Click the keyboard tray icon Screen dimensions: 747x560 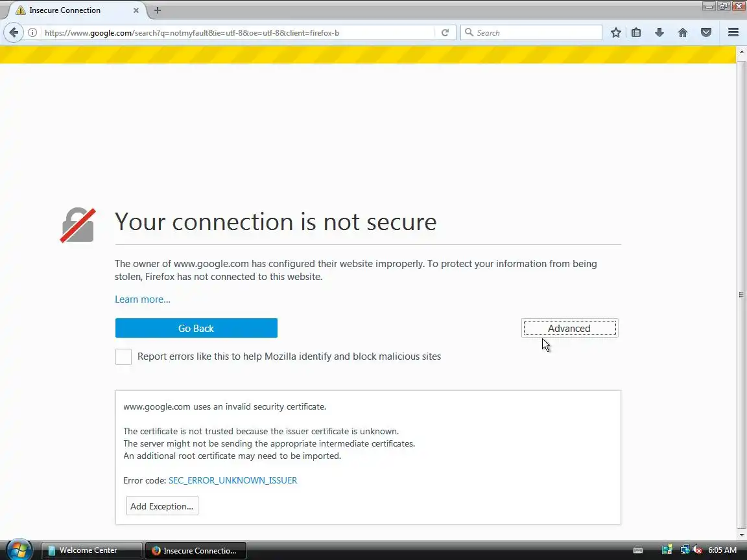(x=638, y=550)
